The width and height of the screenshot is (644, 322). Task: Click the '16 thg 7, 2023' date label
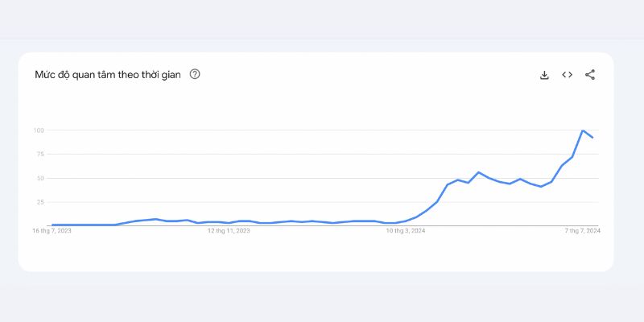(52, 231)
